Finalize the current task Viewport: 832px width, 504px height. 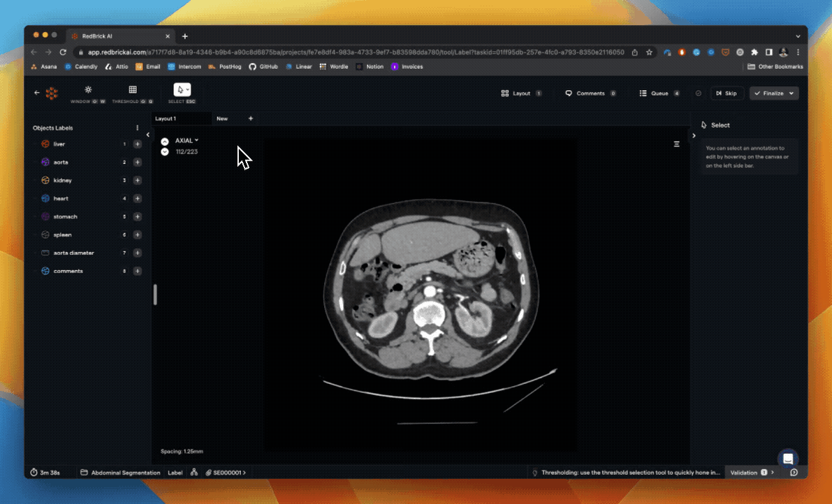(769, 94)
